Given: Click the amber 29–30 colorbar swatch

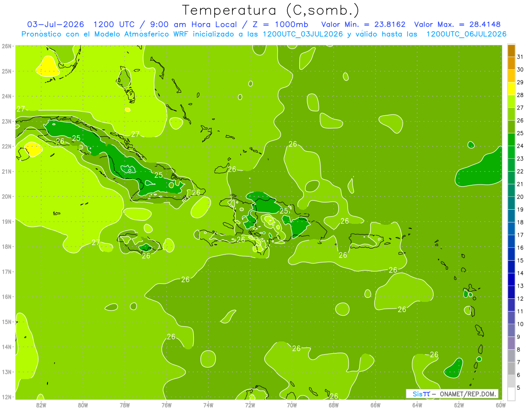Looking at the screenshot, I should tap(511, 76).
